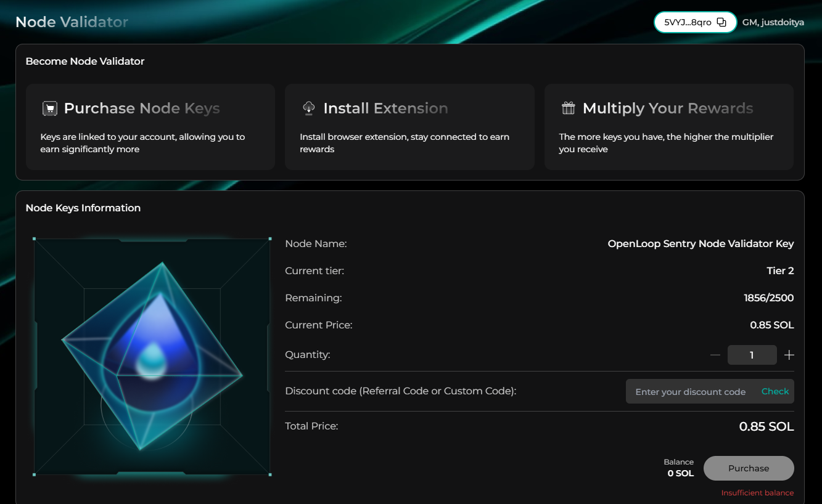Open the Install Extension card
This screenshot has width=822, height=504.
[409, 127]
